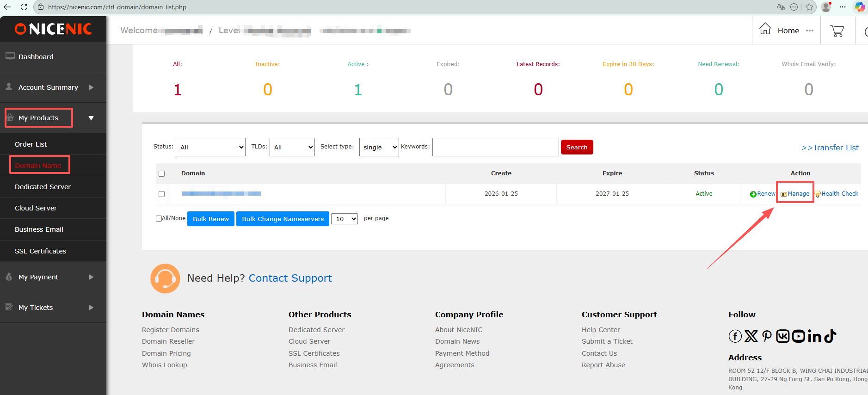
Task: Open the Facebook social icon
Action: [735, 336]
